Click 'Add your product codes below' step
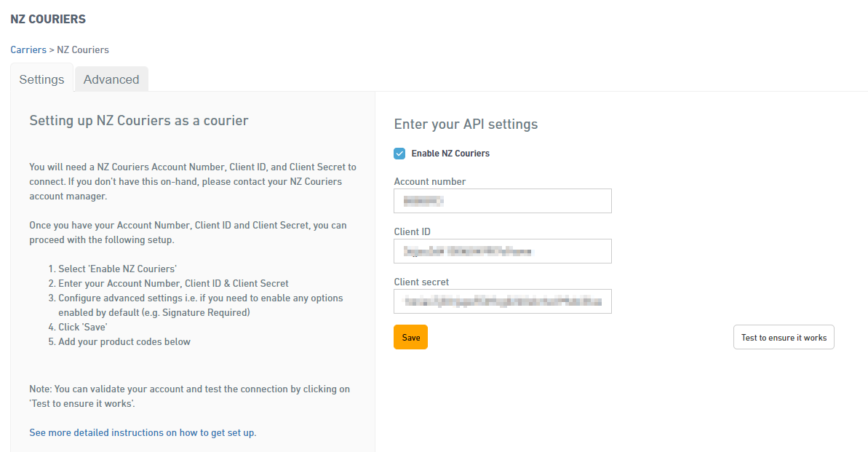The image size is (868, 452). pyautogui.click(x=124, y=342)
